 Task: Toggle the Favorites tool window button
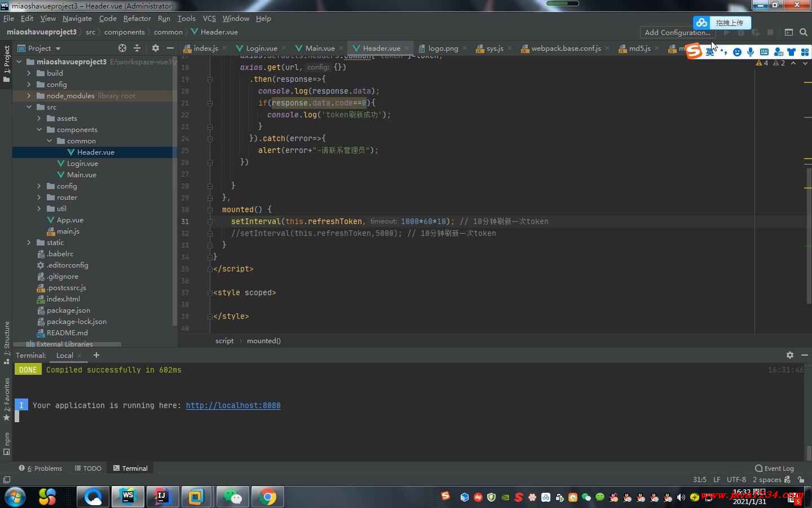pyautogui.click(x=7, y=399)
